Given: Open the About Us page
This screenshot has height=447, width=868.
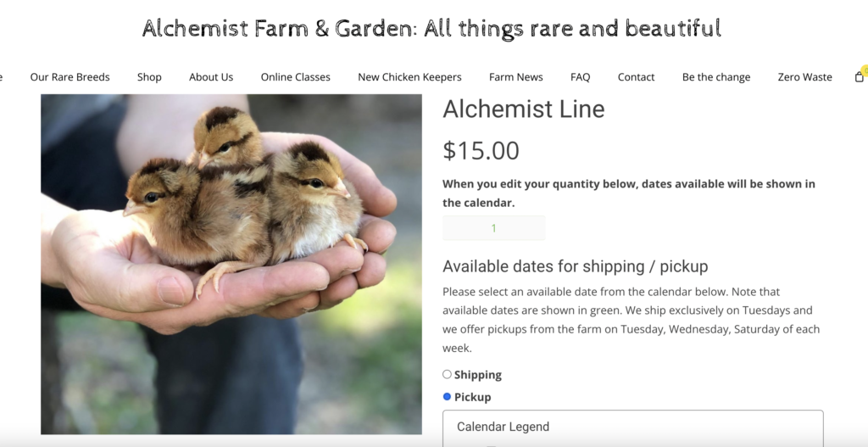Looking at the screenshot, I should tap(211, 77).
